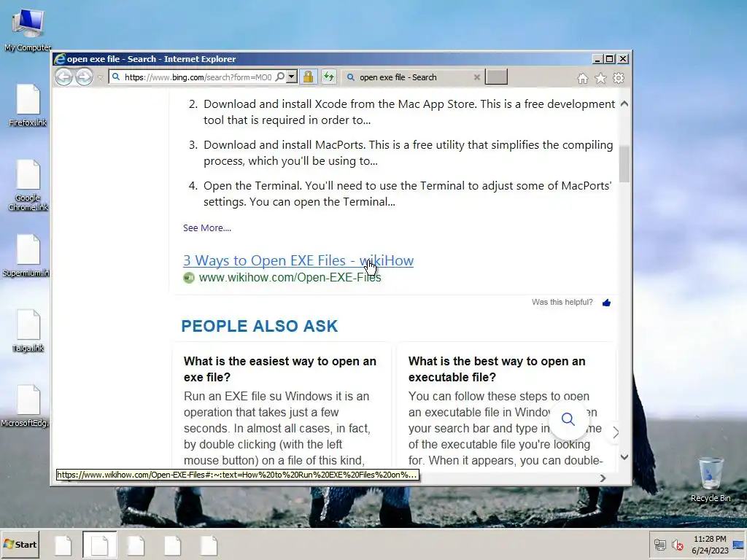The height and width of the screenshot is (560, 747).
Task: Open a new tab with the blank tab button
Action: coord(496,77)
